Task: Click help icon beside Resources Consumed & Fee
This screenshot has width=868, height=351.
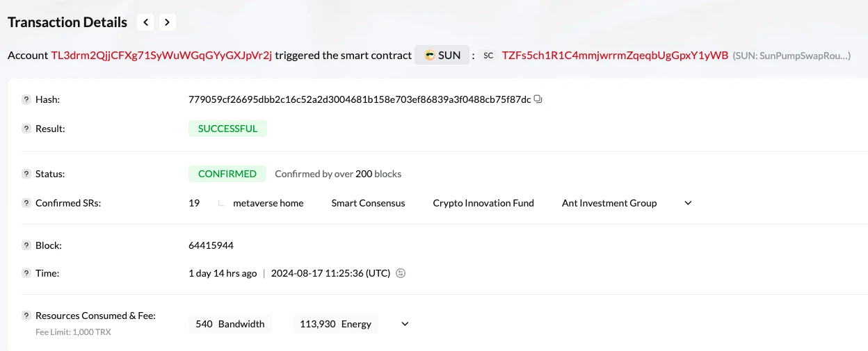Action: 26,316
